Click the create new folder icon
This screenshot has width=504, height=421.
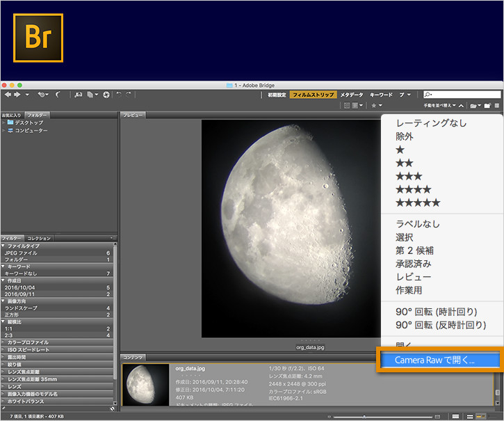pos(487,106)
